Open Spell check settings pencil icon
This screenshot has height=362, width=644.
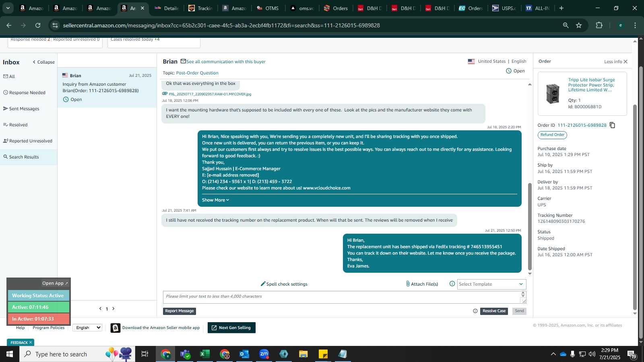263,284
